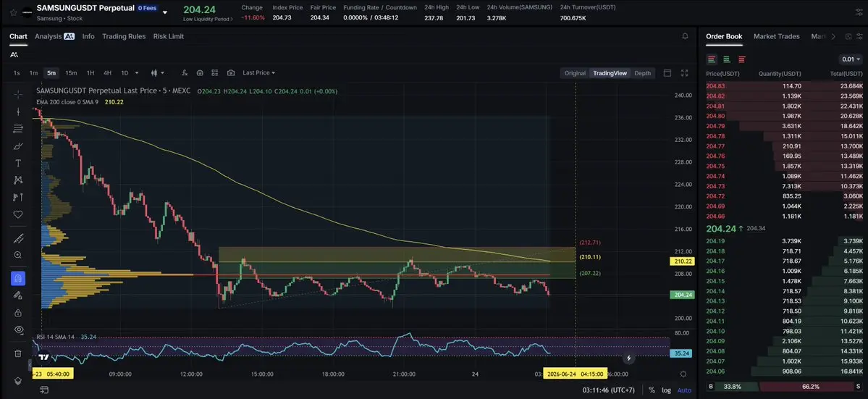
Task: Toggle lock all drawings padlock
Action: [17, 313]
